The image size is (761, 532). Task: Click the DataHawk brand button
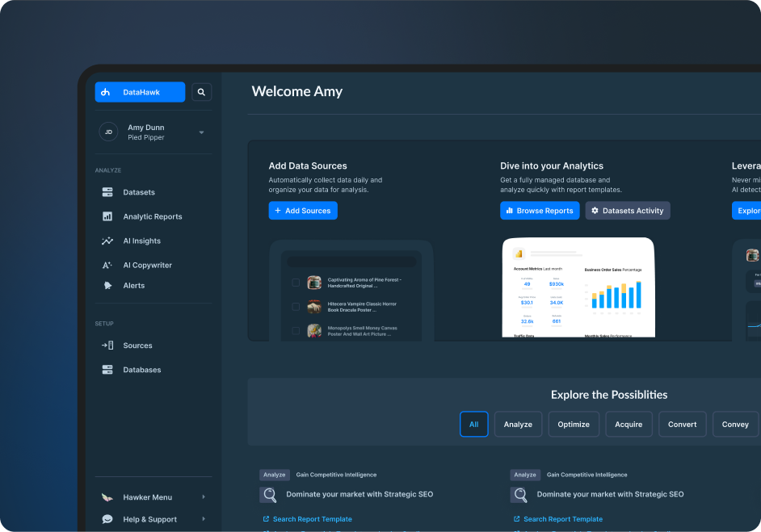pos(140,92)
